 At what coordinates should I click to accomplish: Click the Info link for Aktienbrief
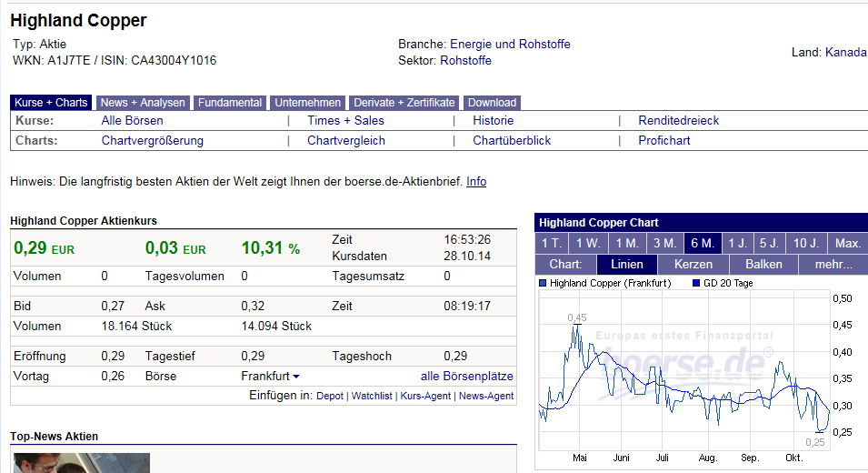pyautogui.click(x=476, y=182)
